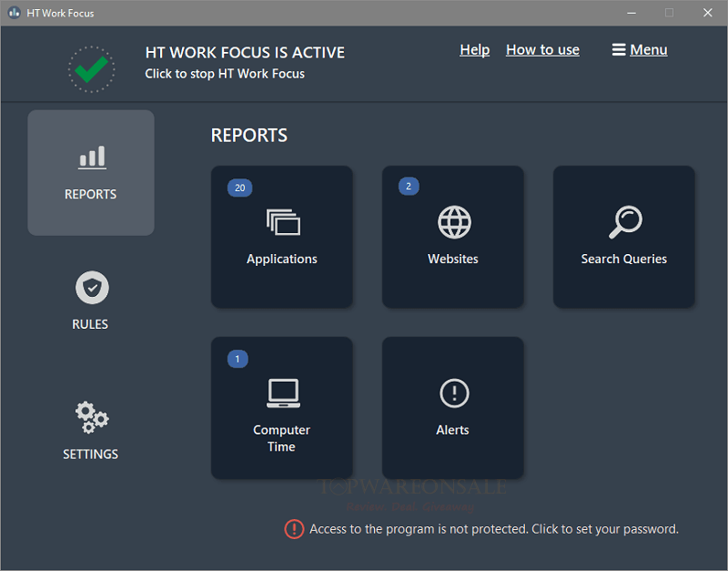
Task: Click the 1 badge on Computer Time
Action: (238, 359)
